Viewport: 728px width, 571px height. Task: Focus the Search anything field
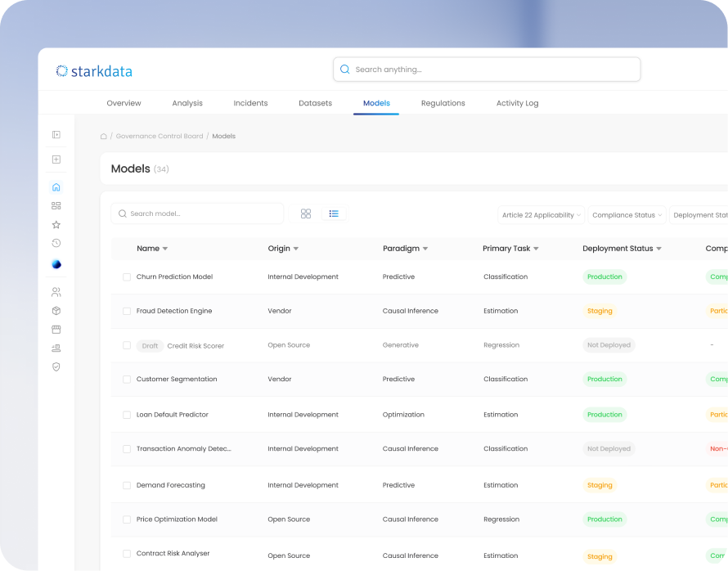coord(487,70)
